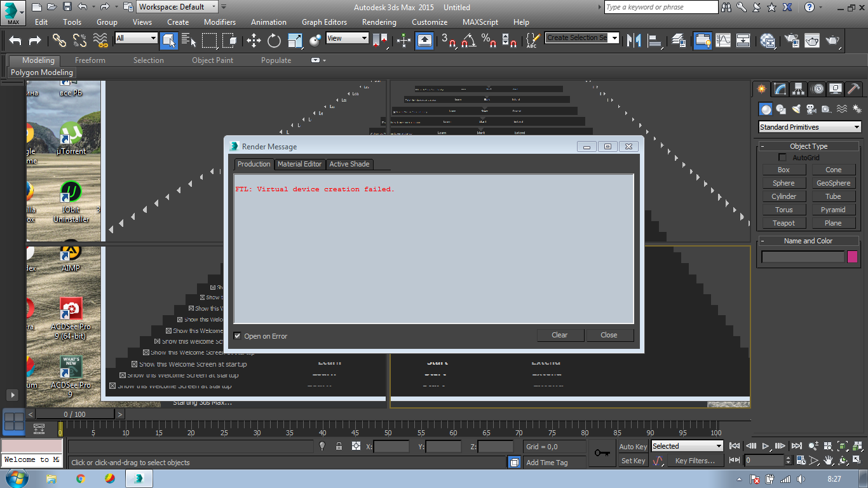Activate the Select Object tool
The width and height of the screenshot is (868, 488).
point(169,40)
